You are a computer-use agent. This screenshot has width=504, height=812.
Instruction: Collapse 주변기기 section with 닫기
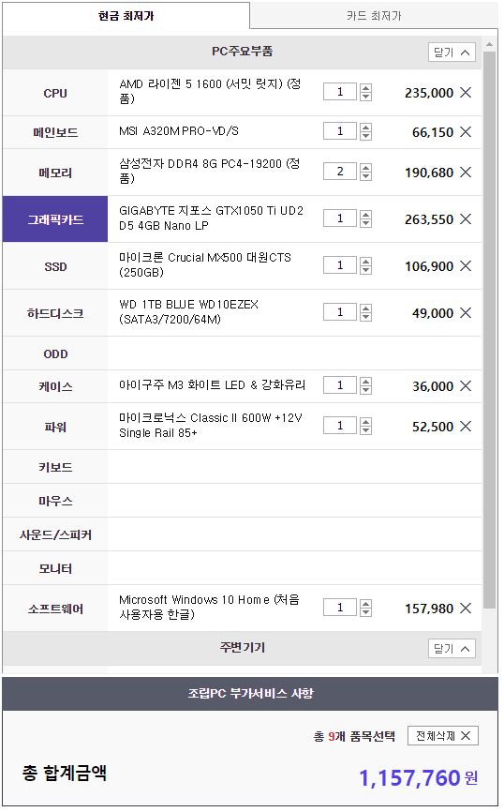[452, 648]
